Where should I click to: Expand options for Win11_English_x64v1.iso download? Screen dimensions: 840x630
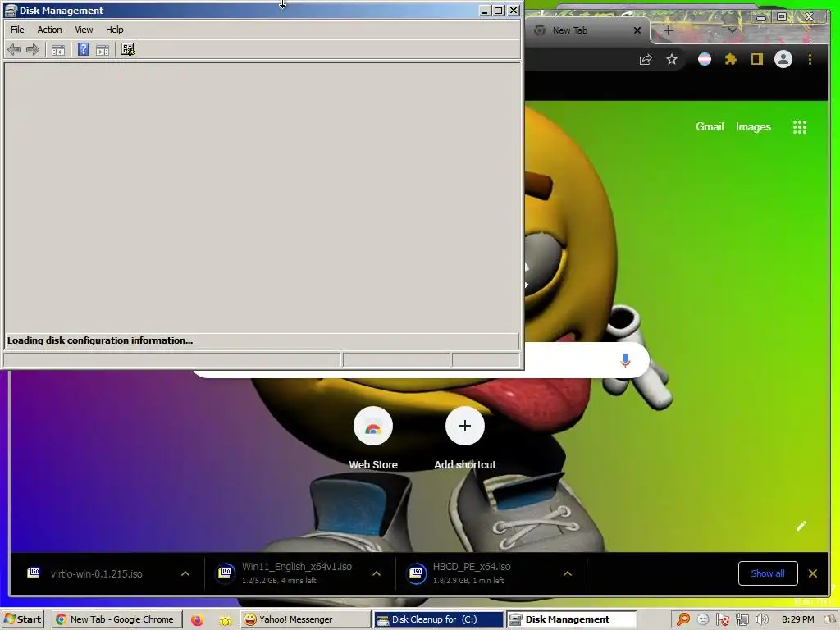[377, 573]
